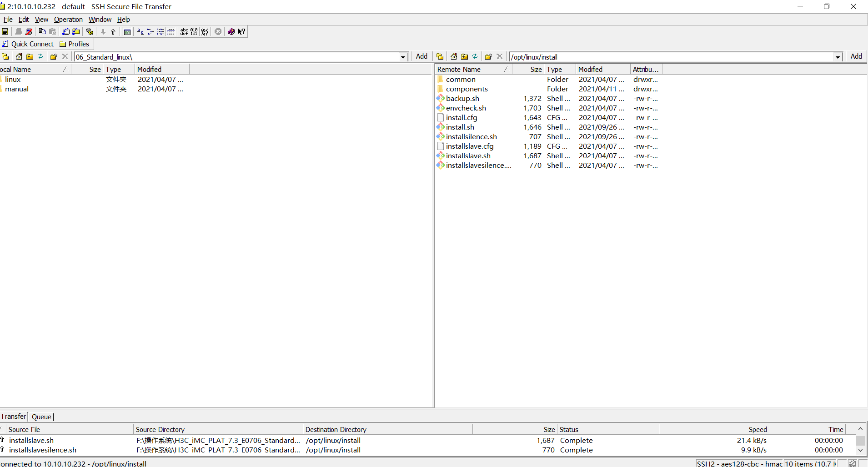Image resolution: width=868 pixels, height=467 pixels.
Task: Expand the local path dropdown
Action: [403, 57]
